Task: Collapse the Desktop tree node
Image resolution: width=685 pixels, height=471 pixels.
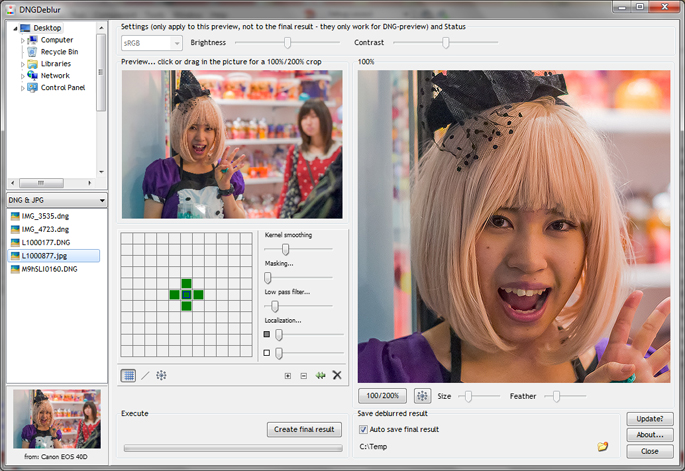Action: click(x=15, y=28)
